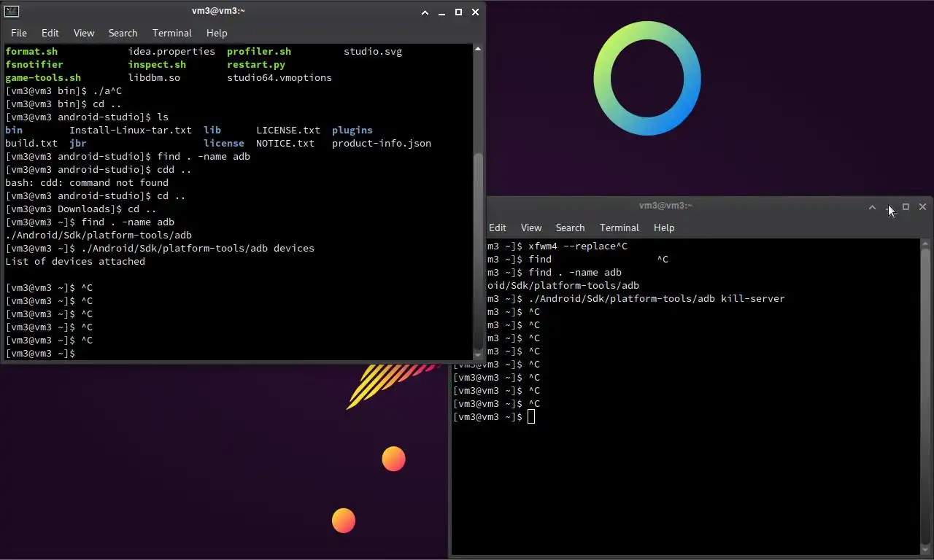The image size is (934, 560).
Task: Click 'LICENSE.txt' in the ls output
Action: [288, 130]
